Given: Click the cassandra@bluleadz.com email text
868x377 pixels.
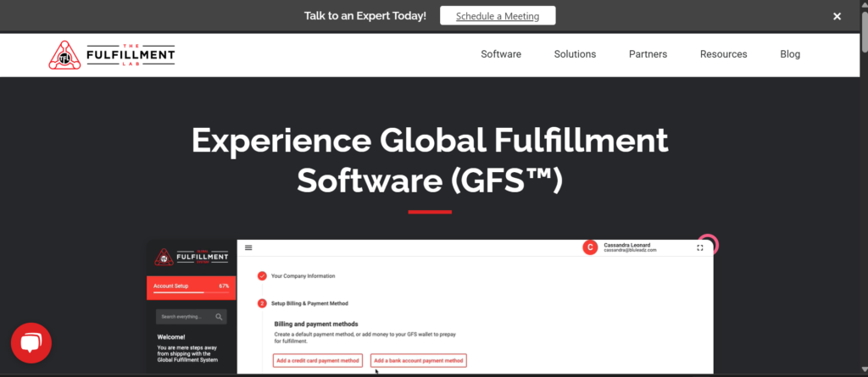Looking at the screenshot, I should [x=630, y=251].
